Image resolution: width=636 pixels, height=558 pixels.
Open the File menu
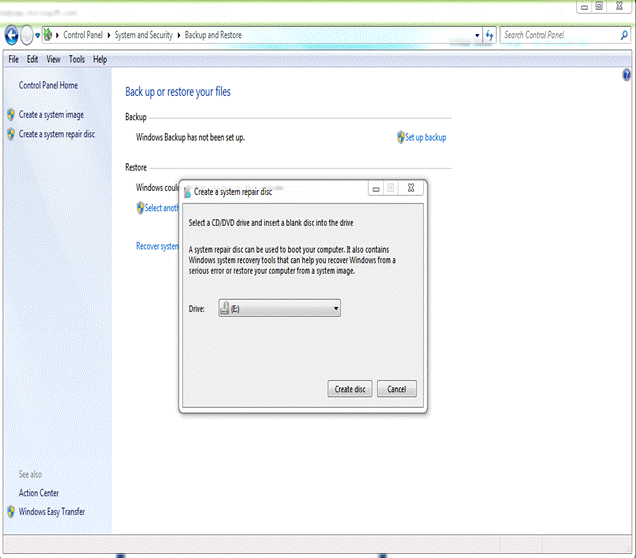(13, 60)
